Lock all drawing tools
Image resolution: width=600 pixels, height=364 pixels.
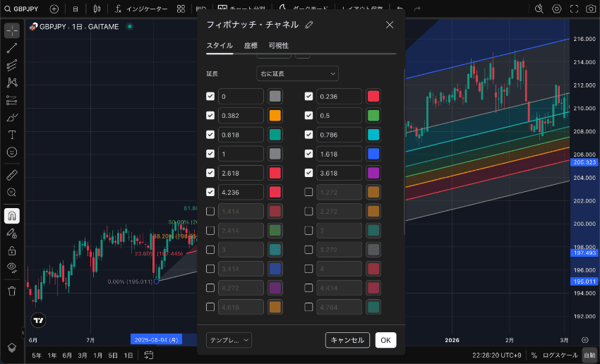12,251
